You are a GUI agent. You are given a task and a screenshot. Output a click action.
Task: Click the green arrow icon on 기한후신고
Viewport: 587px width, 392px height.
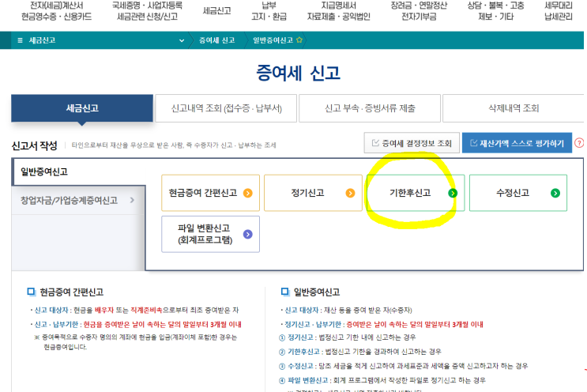click(453, 193)
